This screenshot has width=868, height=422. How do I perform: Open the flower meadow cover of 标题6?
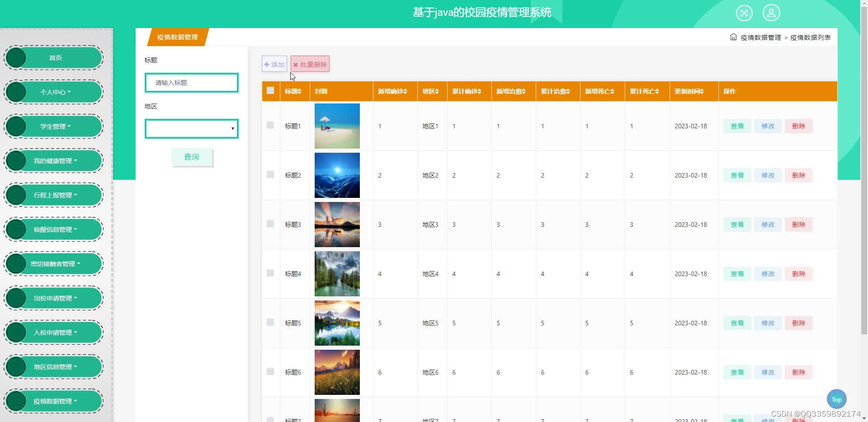337,372
